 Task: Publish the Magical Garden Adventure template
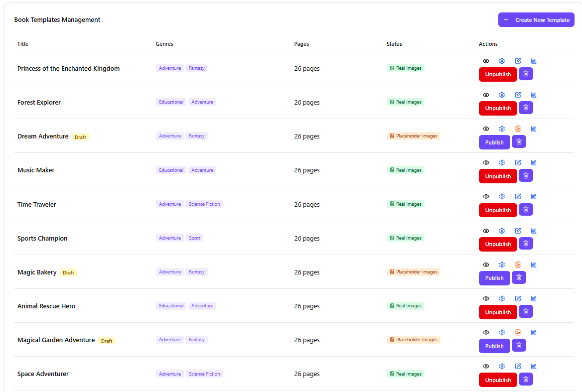tap(494, 346)
